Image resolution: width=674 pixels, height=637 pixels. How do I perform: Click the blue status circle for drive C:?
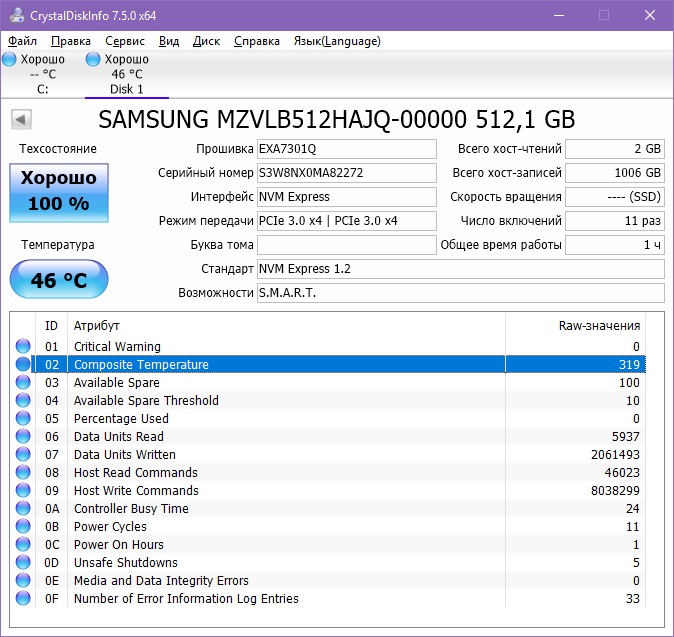pyautogui.click(x=9, y=59)
